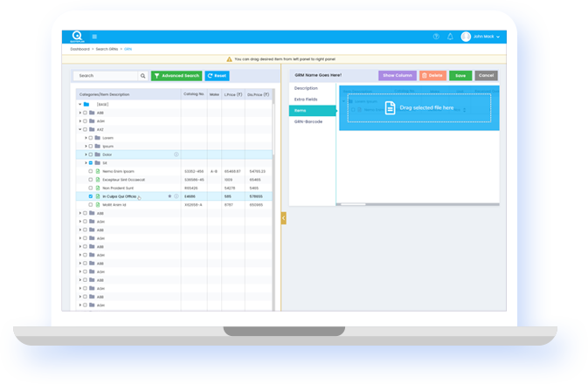Click the AXZ folder icon
588x384 pixels.
pos(92,129)
